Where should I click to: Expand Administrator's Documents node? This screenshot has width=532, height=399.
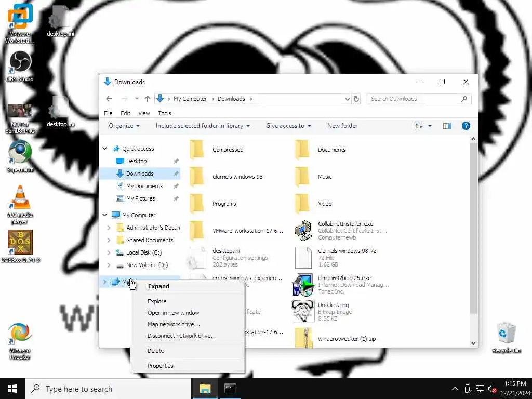(109, 228)
